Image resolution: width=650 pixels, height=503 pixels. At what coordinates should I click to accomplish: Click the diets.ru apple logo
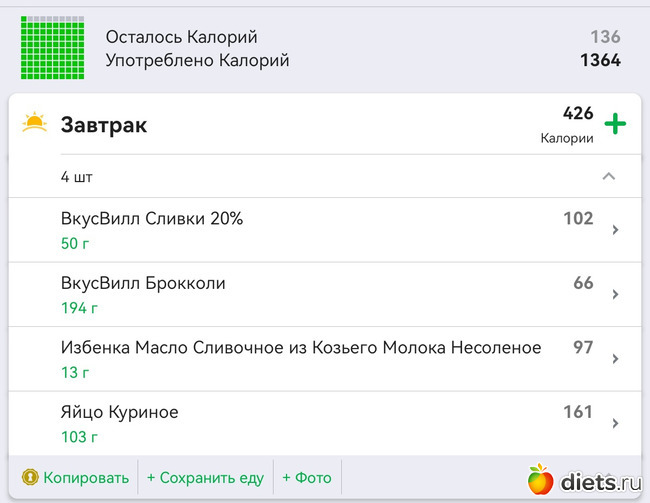[x=540, y=481]
